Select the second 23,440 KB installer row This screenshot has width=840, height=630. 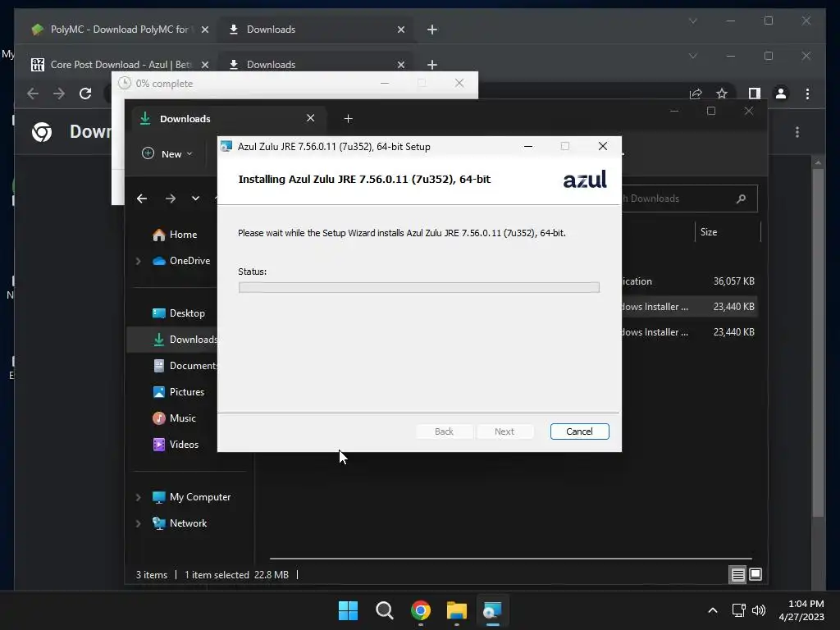pos(688,332)
